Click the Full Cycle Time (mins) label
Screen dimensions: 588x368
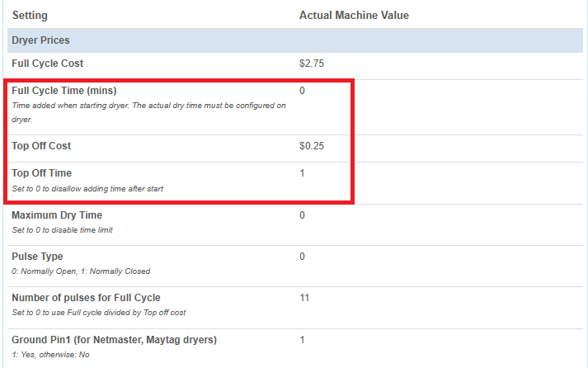(64, 91)
